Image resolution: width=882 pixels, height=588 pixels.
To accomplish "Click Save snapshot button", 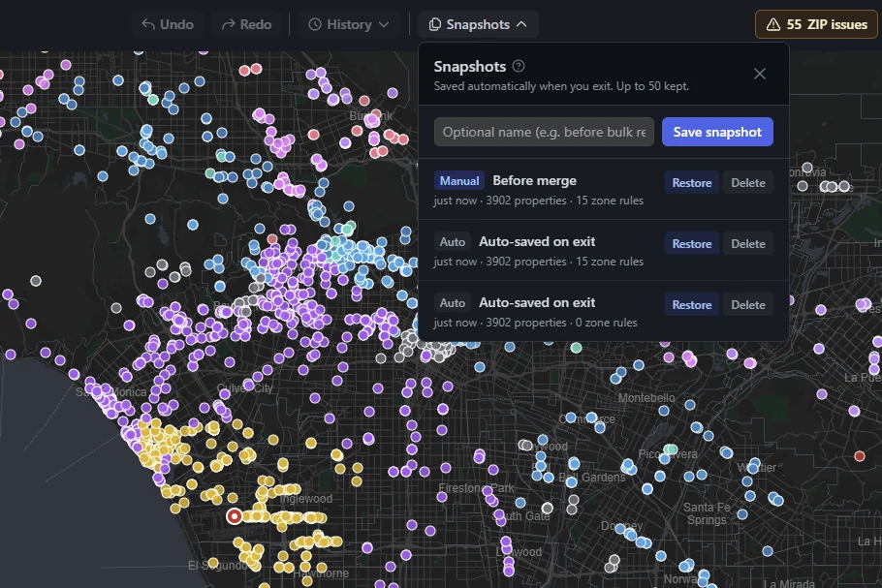I will [x=717, y=132].
